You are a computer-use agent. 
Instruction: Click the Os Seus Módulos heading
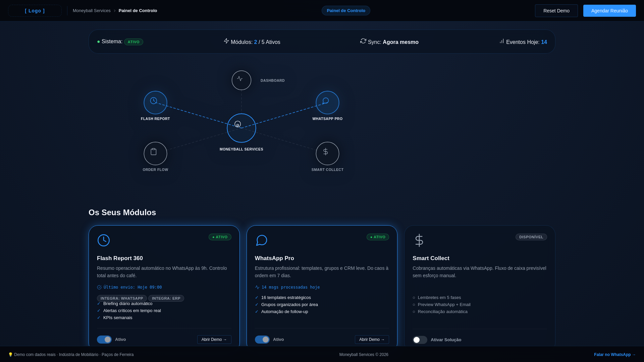tap(122, 213)
